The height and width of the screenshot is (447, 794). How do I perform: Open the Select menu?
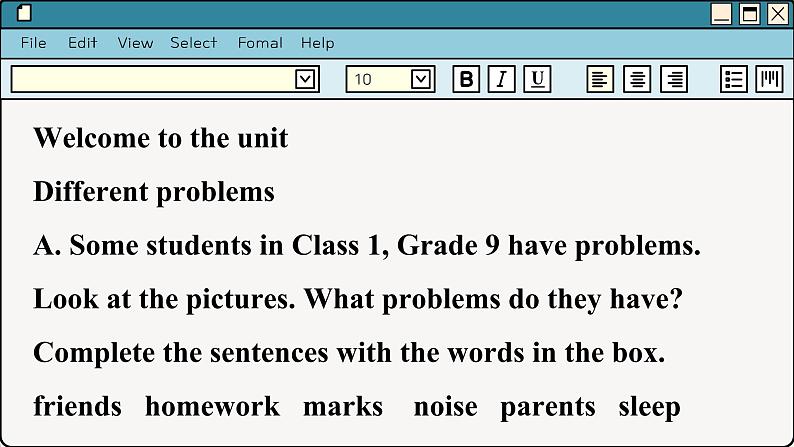[x=193, y=43]
